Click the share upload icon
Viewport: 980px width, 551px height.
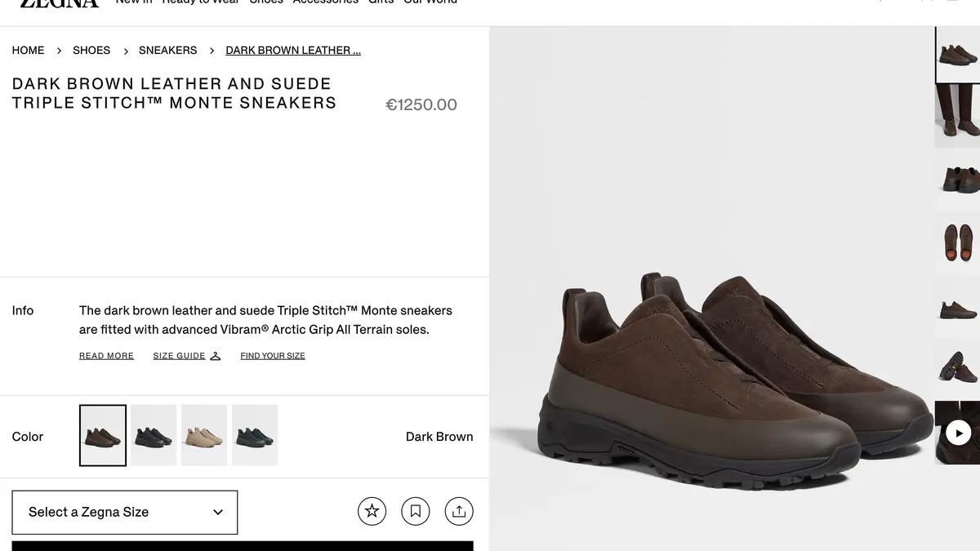[x=459, y=511]
